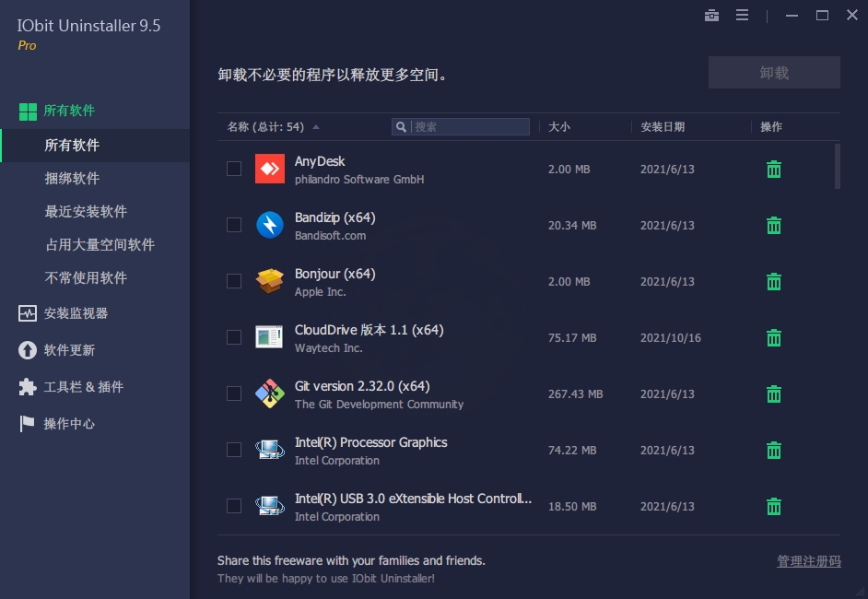Select the AnyDesk program name

(320, 161)
